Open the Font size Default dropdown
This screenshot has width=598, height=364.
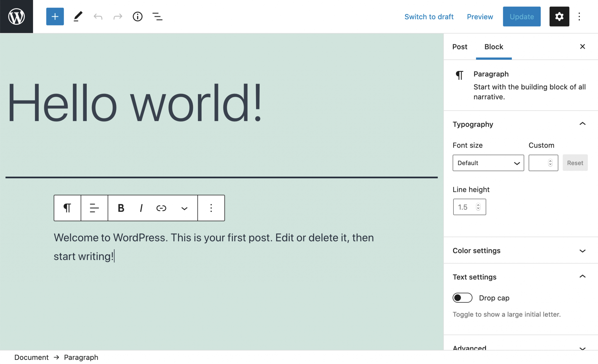[488, 163]
